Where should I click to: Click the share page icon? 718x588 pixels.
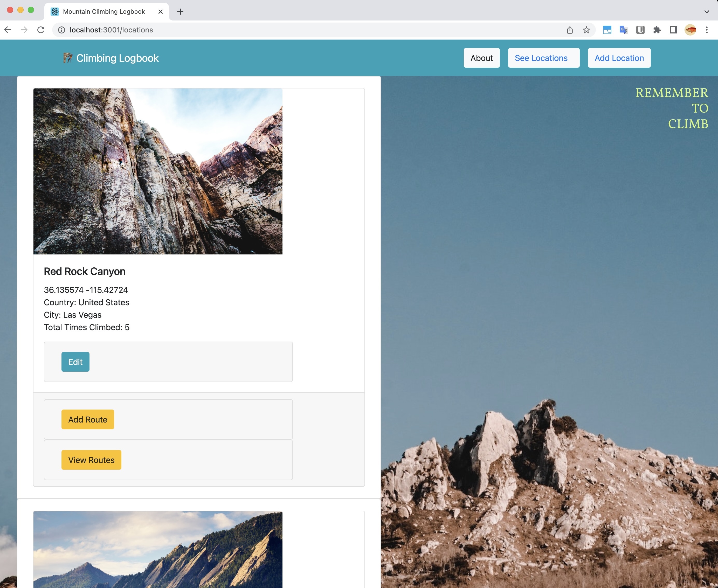[x=570, y=30]
